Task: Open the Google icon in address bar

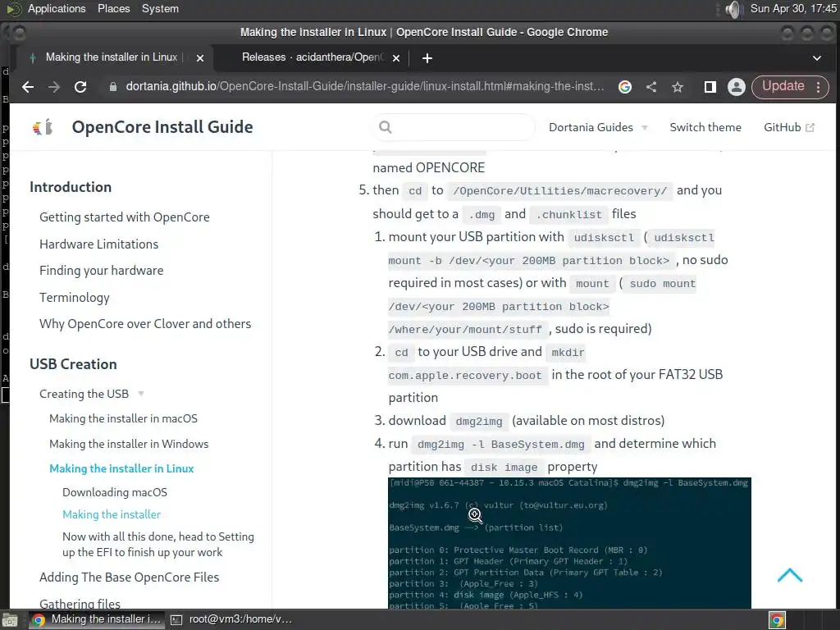Action: [624, 87]
